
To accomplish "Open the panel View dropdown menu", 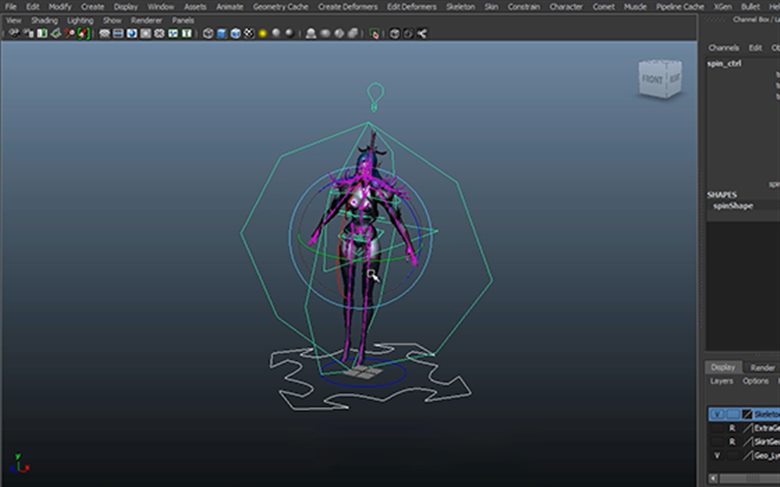I will 13,20.
